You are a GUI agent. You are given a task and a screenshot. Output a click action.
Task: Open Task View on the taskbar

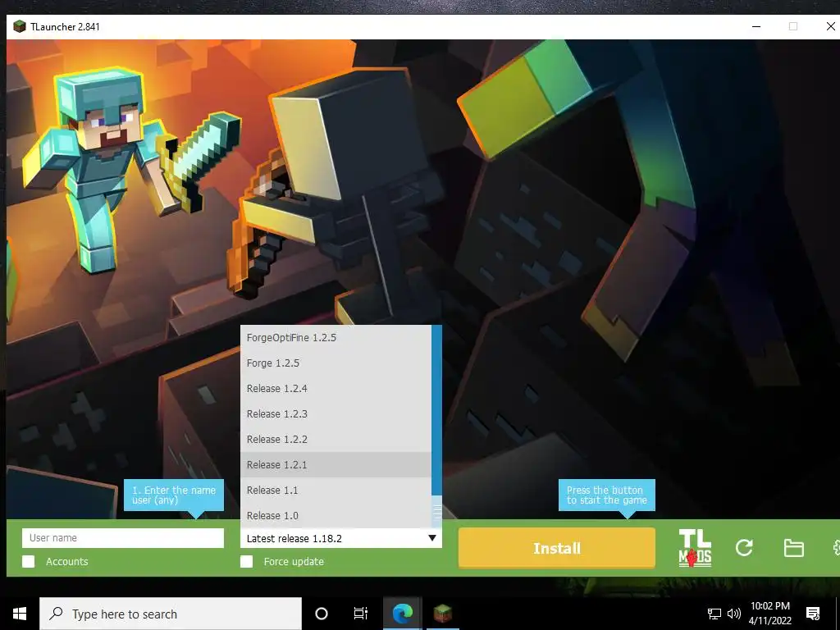pyautogui.click(x=361, y=614)
